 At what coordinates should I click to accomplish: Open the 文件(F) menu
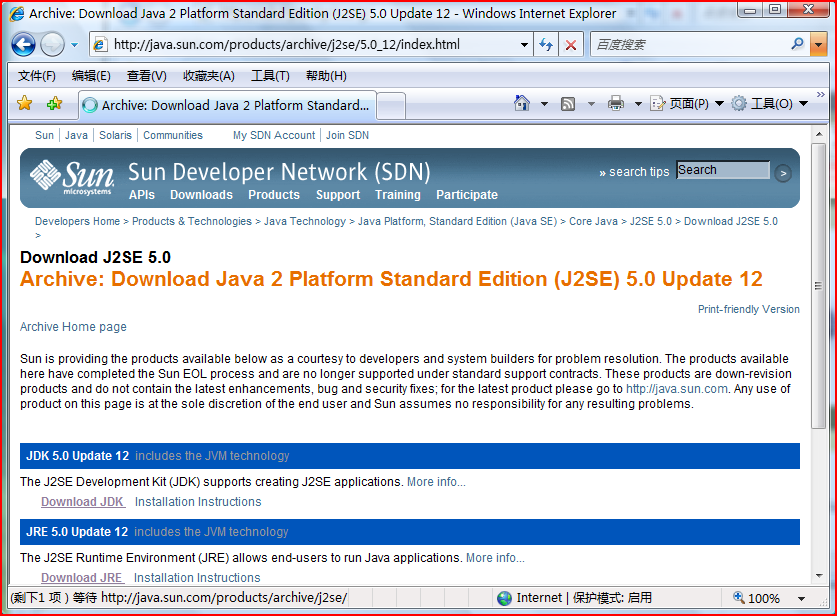(x=37, y=76)
